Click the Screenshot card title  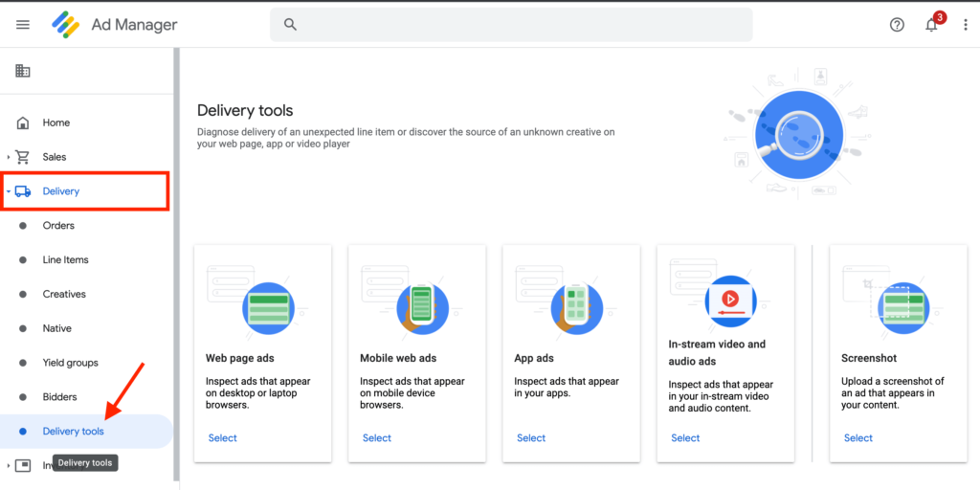coord(869,358)
